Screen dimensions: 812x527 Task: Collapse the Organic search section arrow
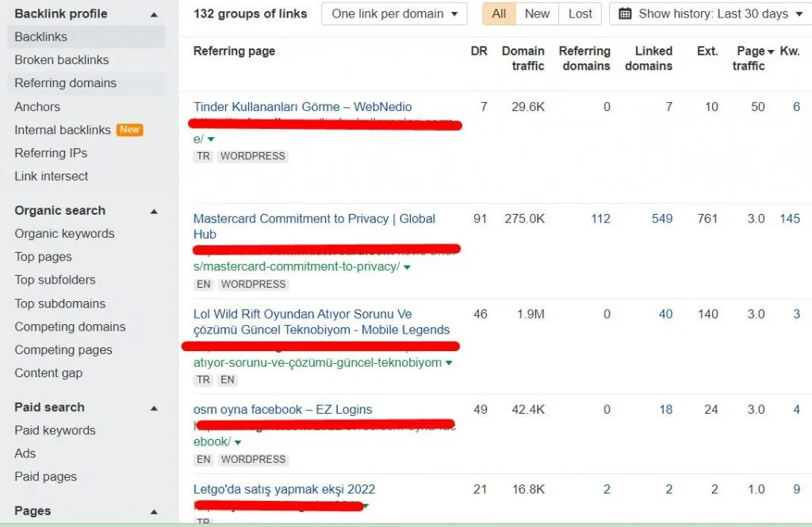click(x=154, y=212)
